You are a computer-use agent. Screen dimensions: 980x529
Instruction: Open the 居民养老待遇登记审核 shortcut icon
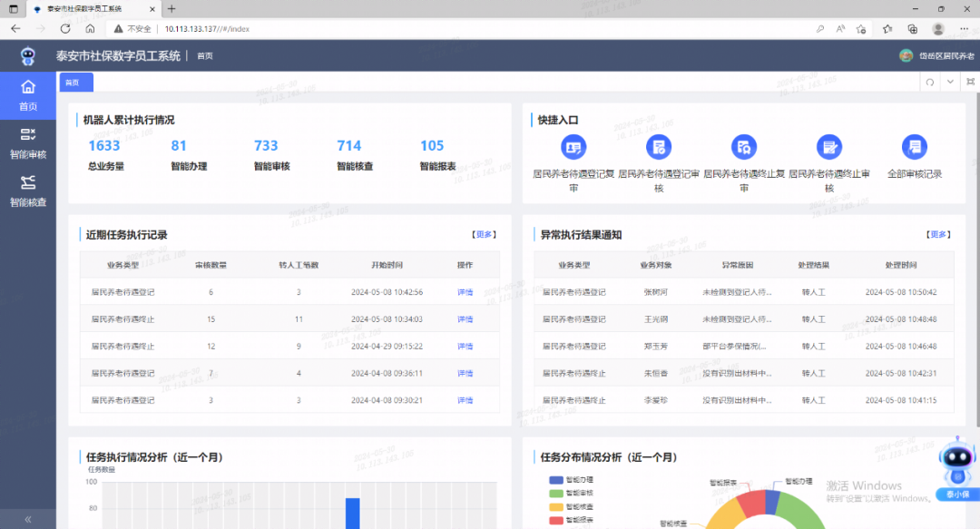click(659, 148)
